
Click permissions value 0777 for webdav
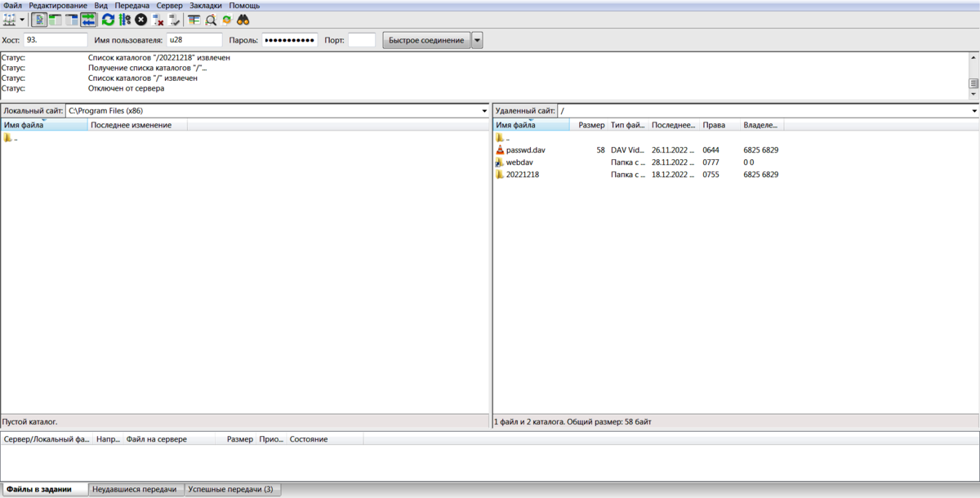tap(710, 162)
